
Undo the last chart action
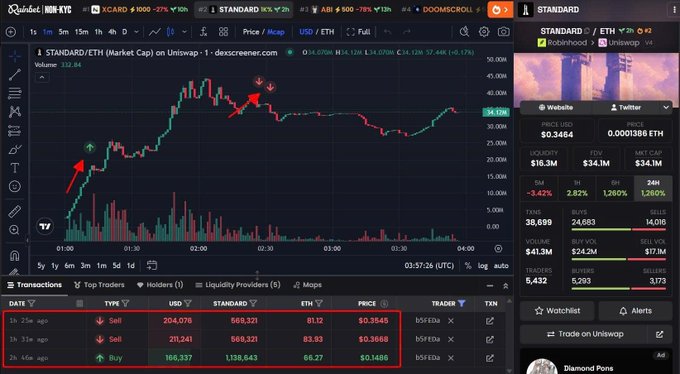tap(388, 32)
